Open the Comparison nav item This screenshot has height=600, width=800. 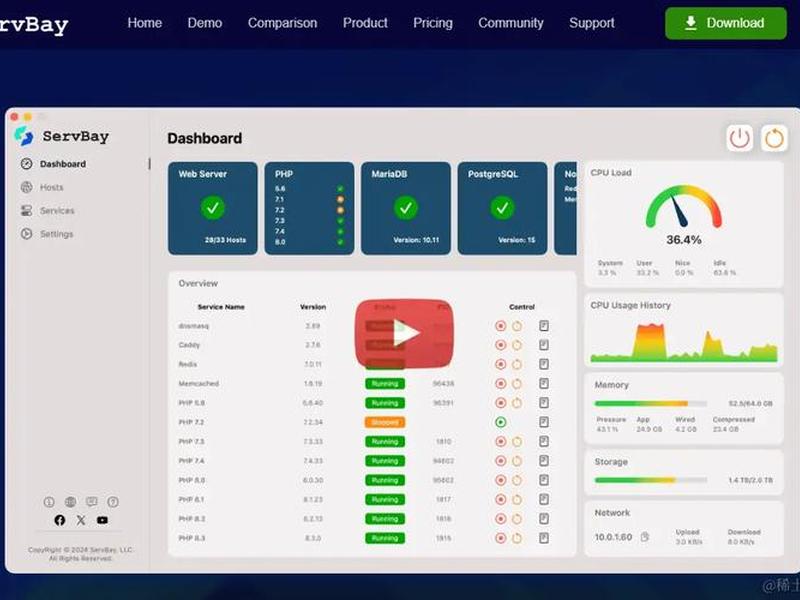282,23
